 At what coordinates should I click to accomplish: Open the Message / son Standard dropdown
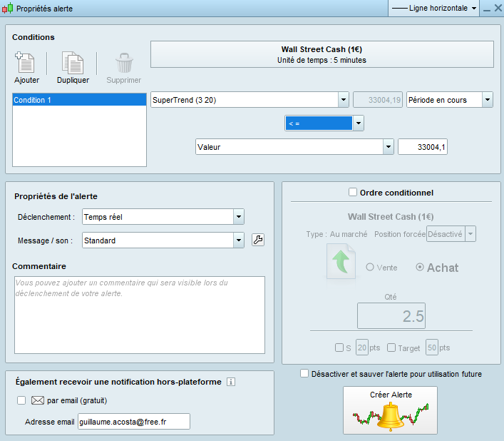tap(163, 240)
